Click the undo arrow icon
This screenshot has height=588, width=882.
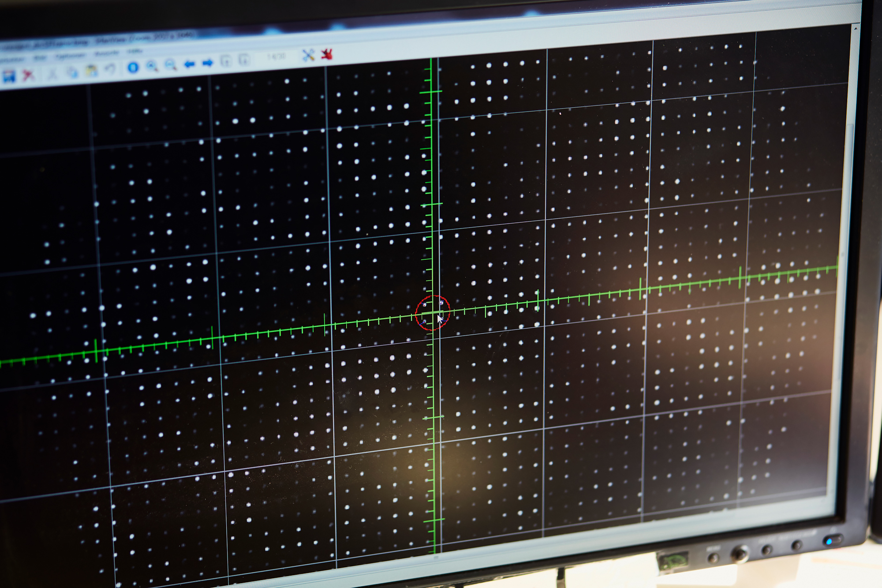click(110, 69)
